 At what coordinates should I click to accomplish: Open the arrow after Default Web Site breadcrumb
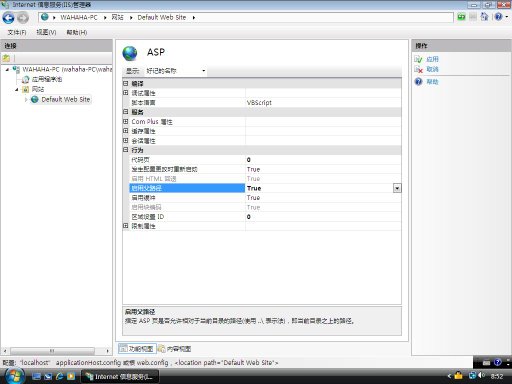194,17
